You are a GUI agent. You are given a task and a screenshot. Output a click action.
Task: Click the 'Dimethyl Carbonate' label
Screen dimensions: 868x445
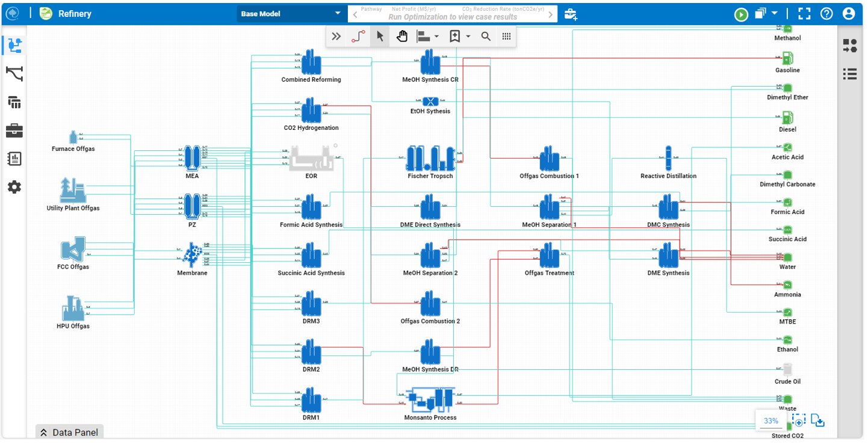[x=787, y=185]
